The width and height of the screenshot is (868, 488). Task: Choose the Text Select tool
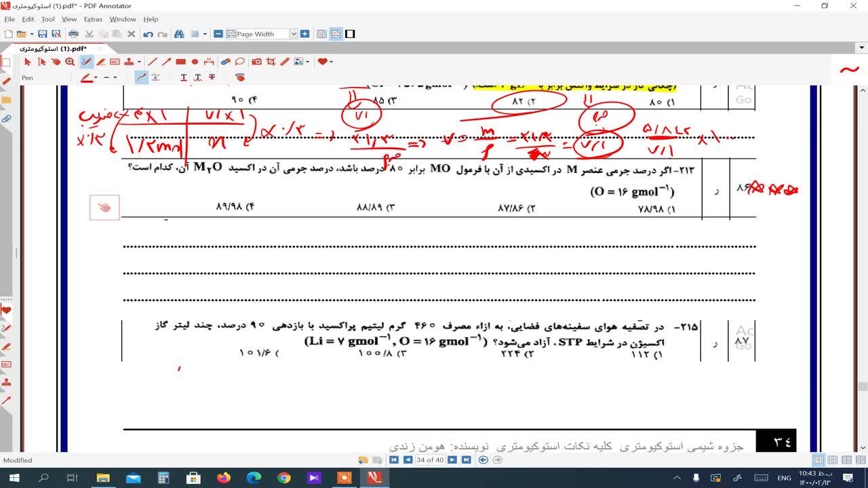[42, 62]
